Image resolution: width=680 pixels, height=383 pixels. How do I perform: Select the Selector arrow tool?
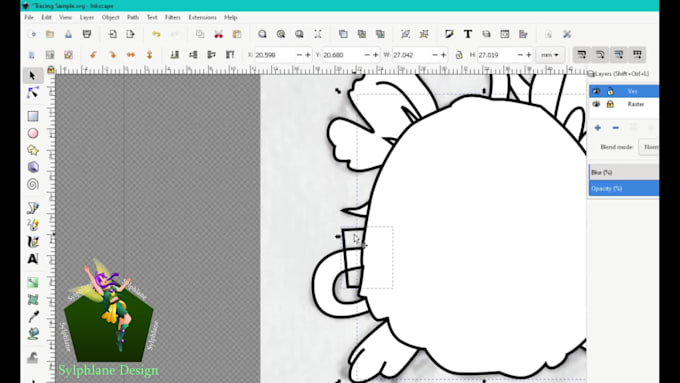[32, 76]
